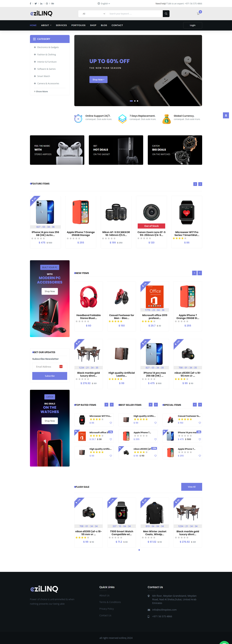Open the ABOUT navigation menu
This screenshot has width=232, height=644.
[46, 25]
